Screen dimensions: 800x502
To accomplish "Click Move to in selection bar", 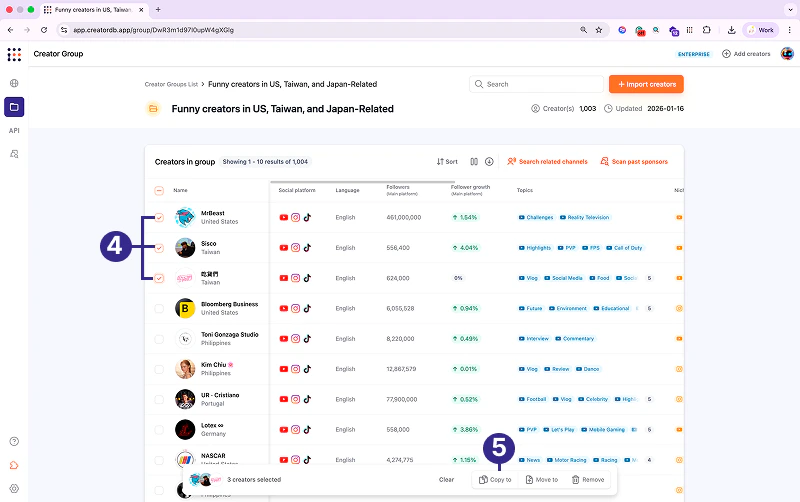I will pos(542,480).
